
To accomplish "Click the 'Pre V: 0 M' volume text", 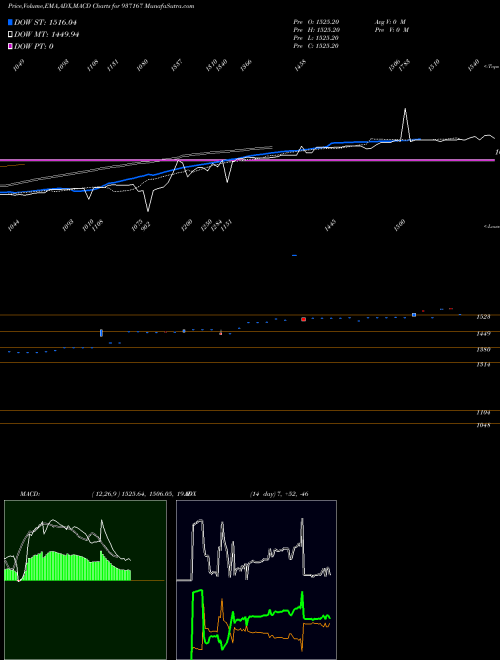I will coord(392,30).
